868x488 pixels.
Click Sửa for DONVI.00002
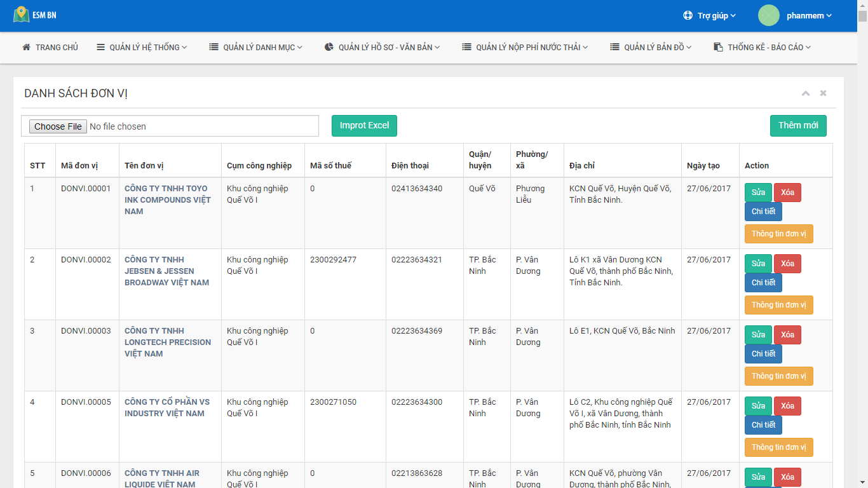pyautogui.click(x=758, y=264)
